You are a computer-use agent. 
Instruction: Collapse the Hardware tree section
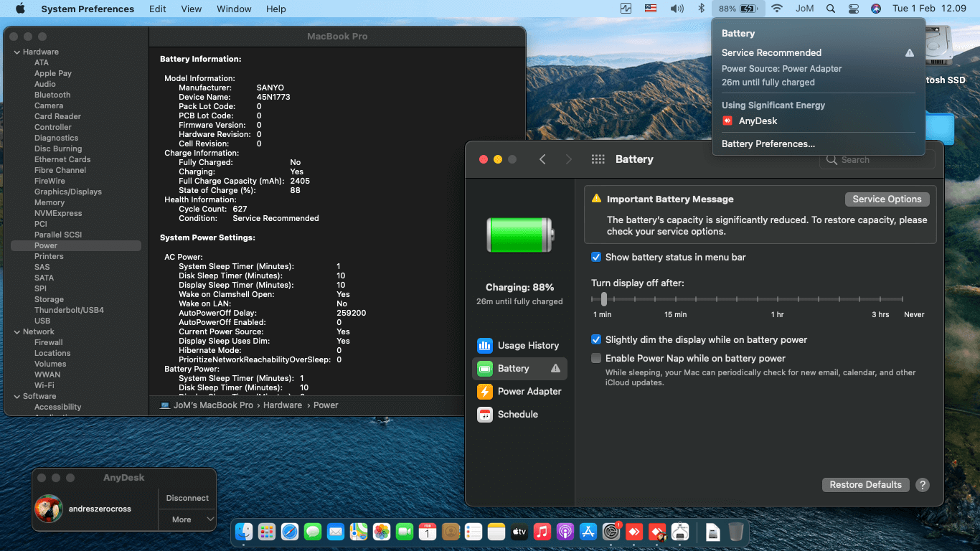(x=17, y=52)
